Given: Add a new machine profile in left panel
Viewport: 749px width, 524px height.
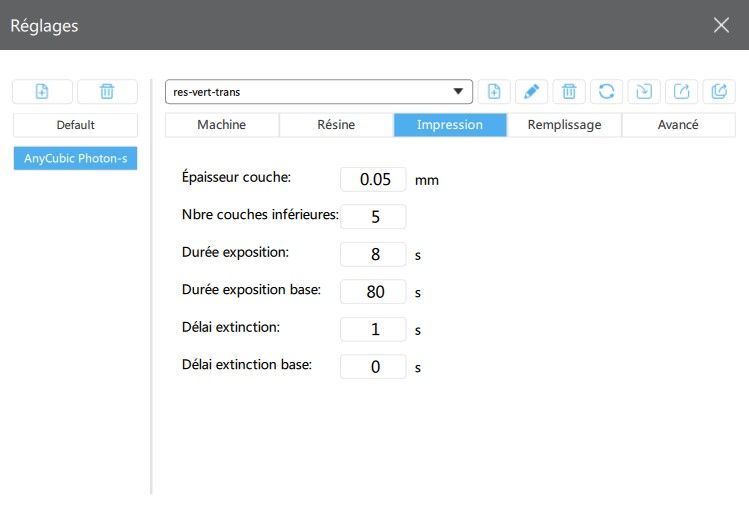Looking at the screenshot, I should point(42,91).
